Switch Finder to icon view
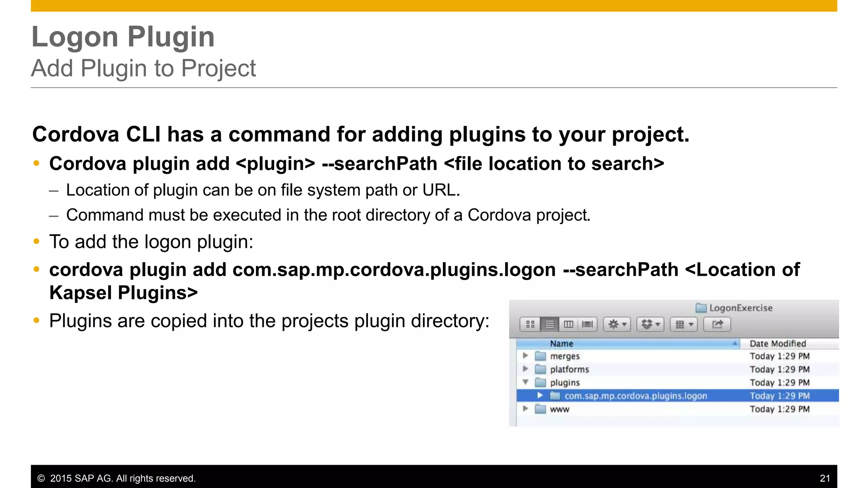 click(530, 324)
